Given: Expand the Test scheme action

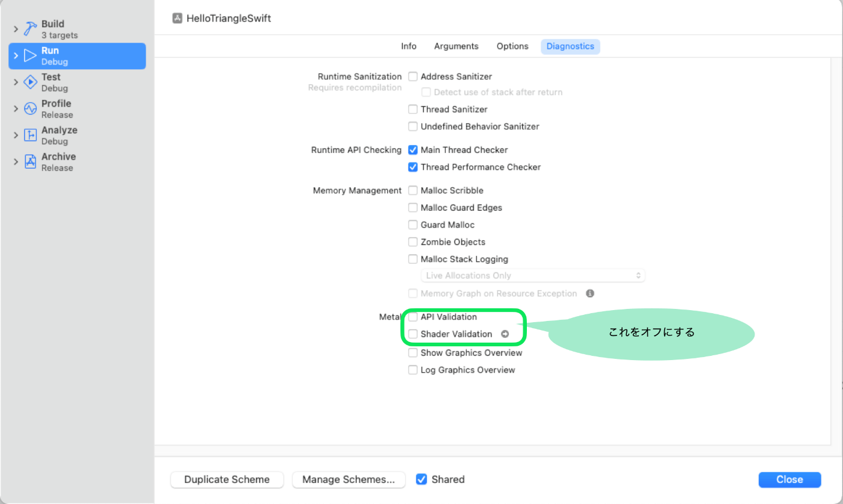Looking at the screenshot, I should pyautogui.click(x=16, y=82).
